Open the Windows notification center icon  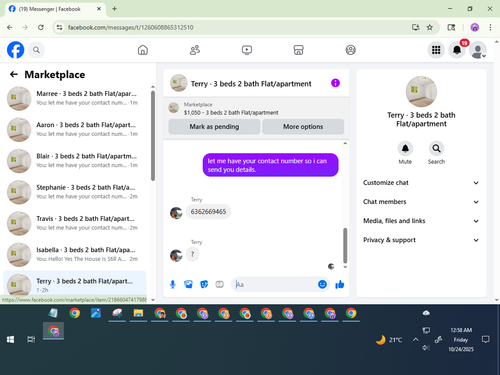tap(486, 340)
